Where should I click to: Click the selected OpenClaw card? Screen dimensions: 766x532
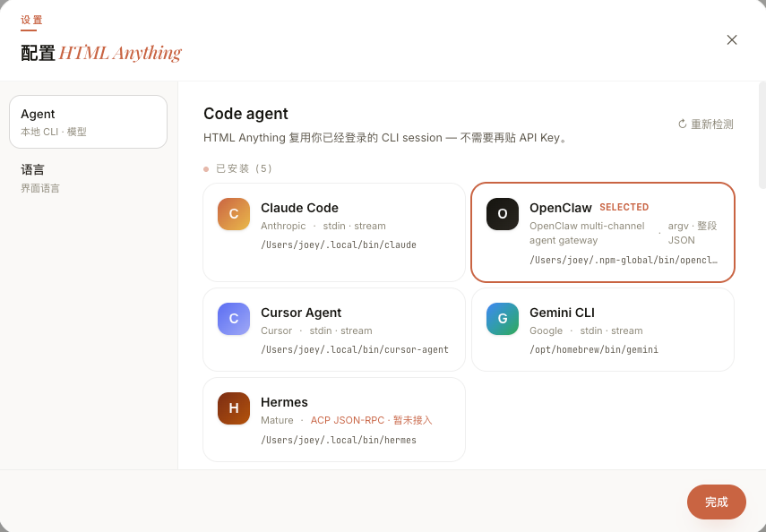click(603, 233)
